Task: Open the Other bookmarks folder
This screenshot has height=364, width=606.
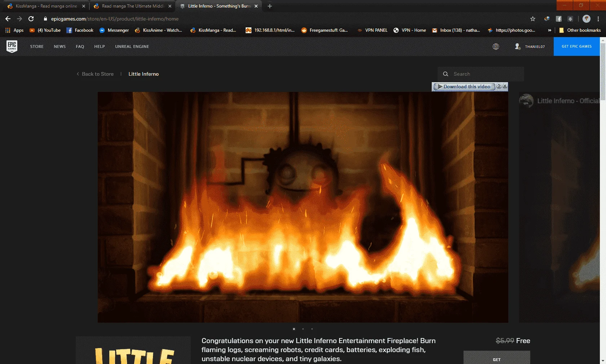Action: click(x=580, y=30)
